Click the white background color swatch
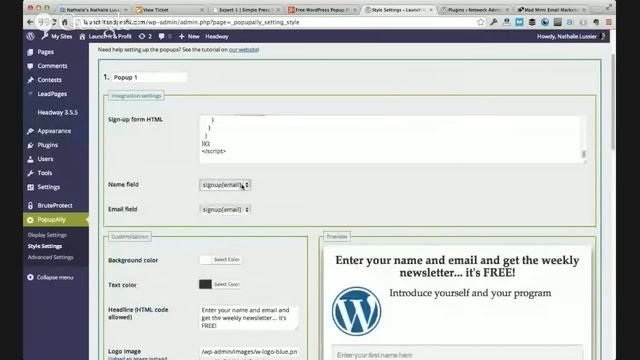Viewport: 640px width, 360px height. [205, 260]
